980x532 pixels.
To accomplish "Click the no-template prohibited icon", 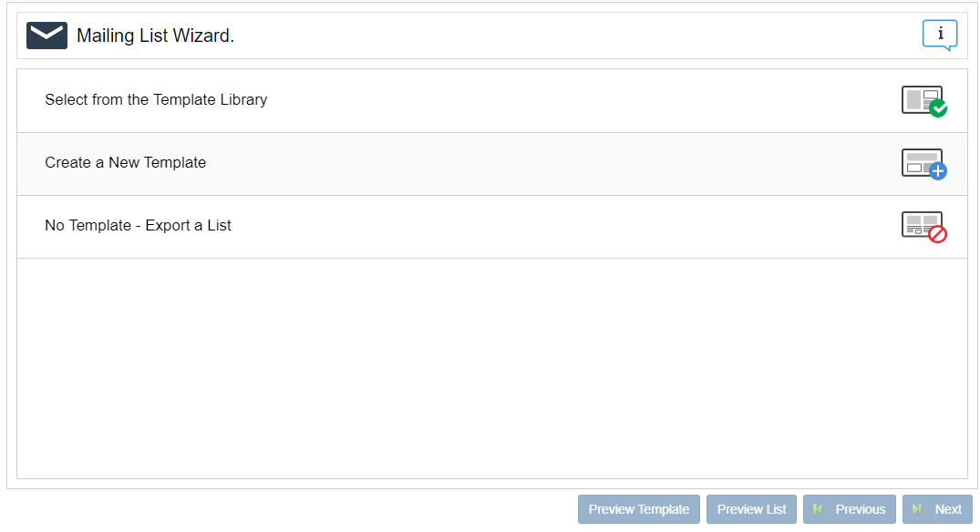I will click(923, 228).
